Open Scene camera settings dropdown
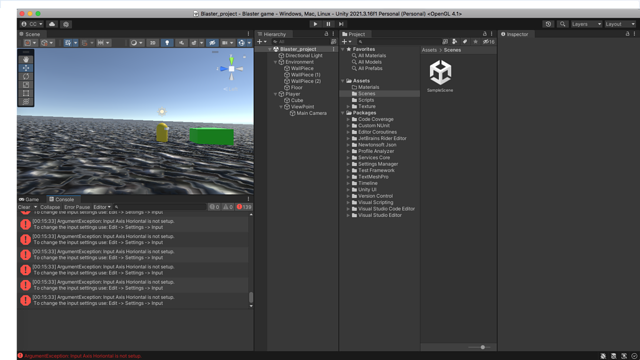The image size is (640, 360). click(227, 43)
